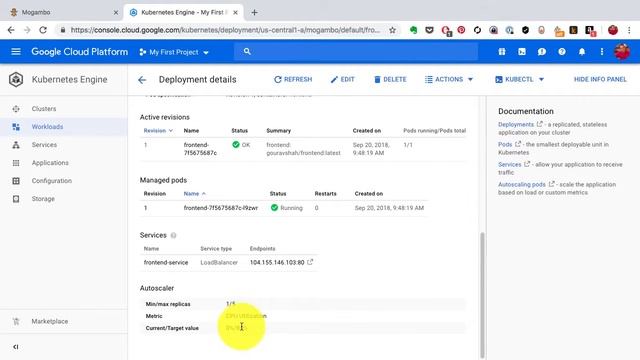This screenshot has height=360, width=640.
Task: Refresh the deployment details
Action: (x=293, y=80)
